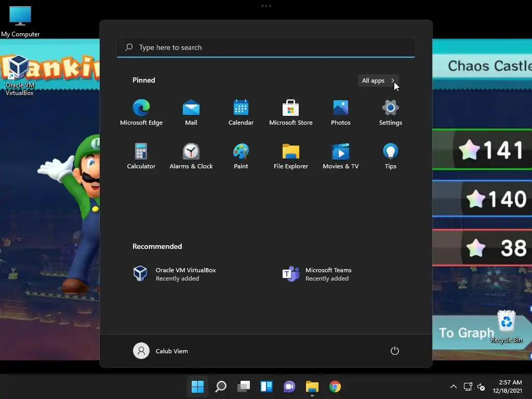Focus the Type here to search box

[x=266, y=47]
